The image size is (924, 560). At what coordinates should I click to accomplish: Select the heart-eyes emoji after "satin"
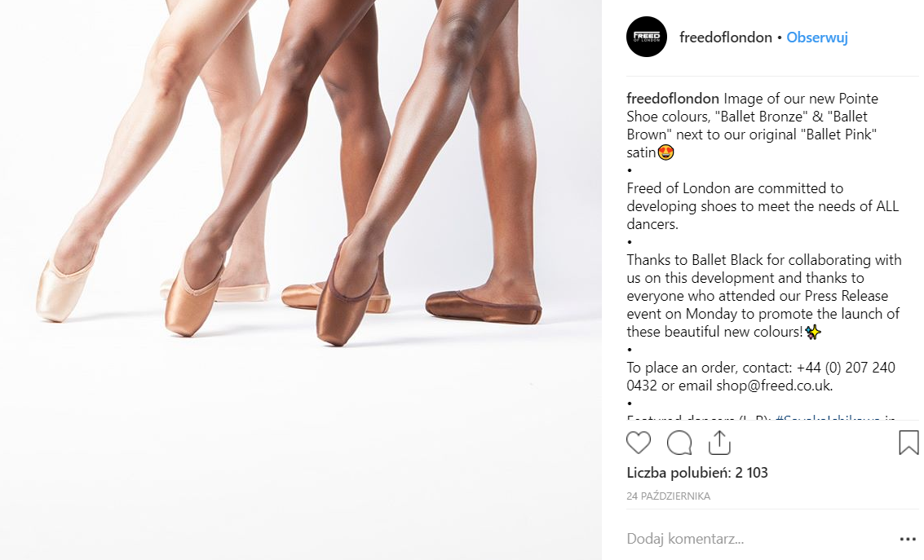tap(666, 152)
